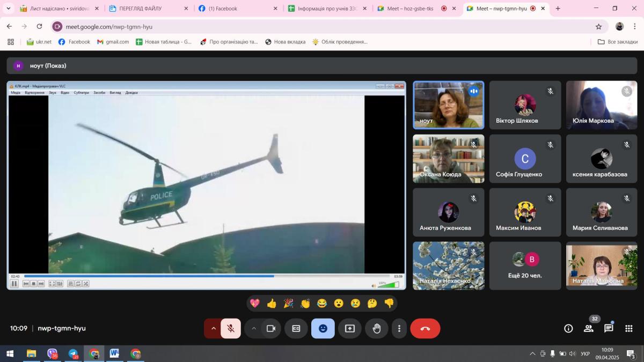The image size is (644, 362).
Task: Start presenting screen with share button
Action: [x=350, y=329]
